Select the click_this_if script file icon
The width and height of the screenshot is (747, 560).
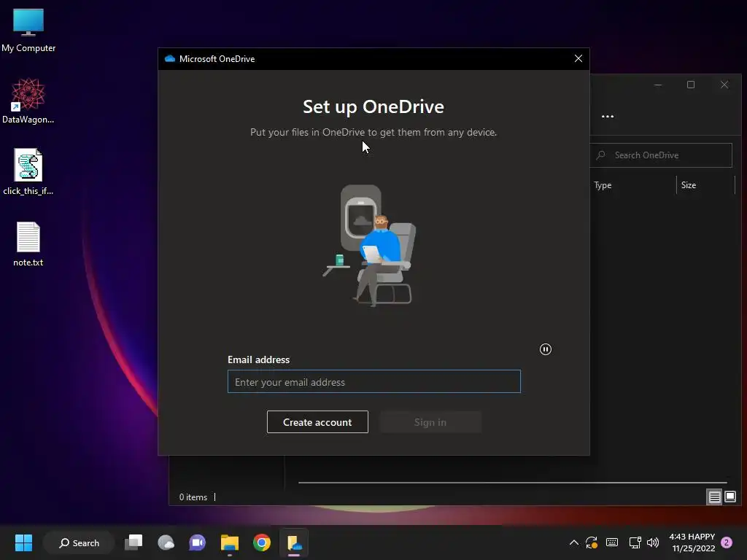[x=28, y=172]
